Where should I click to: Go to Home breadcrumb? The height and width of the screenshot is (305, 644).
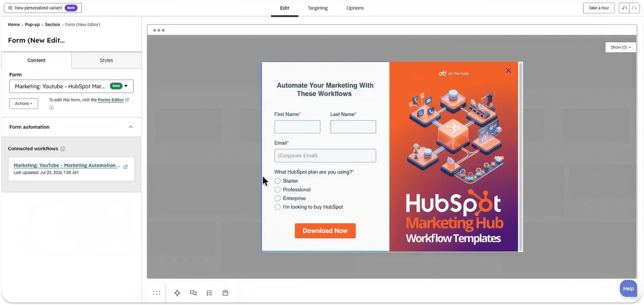pyautogui.click(x=14, y=25)
